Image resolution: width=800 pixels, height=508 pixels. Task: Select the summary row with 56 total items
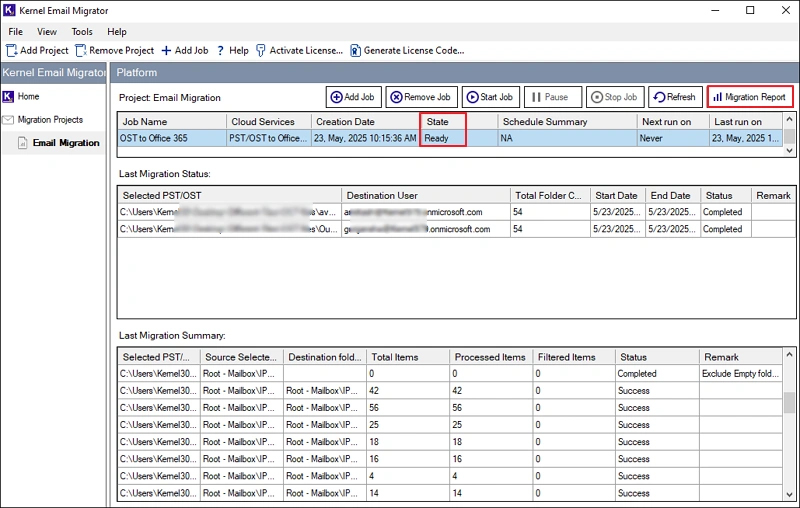point(450,408)
